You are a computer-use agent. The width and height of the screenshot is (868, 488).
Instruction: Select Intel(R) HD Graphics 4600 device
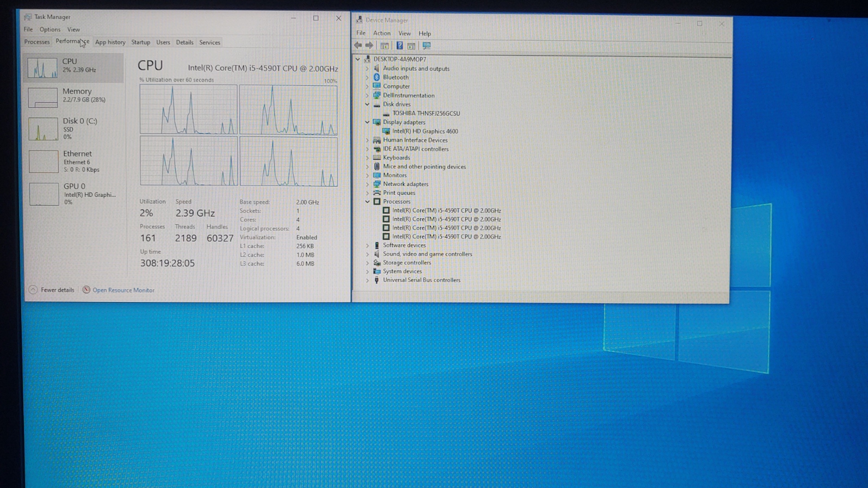[x=424, y=131]
